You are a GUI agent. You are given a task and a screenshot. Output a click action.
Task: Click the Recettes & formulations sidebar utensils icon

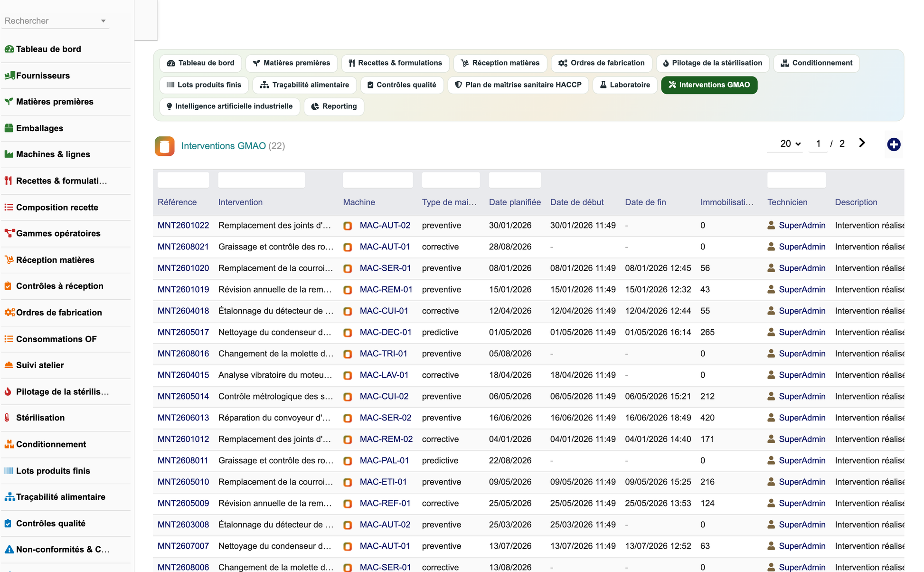[x=8, y=181]
